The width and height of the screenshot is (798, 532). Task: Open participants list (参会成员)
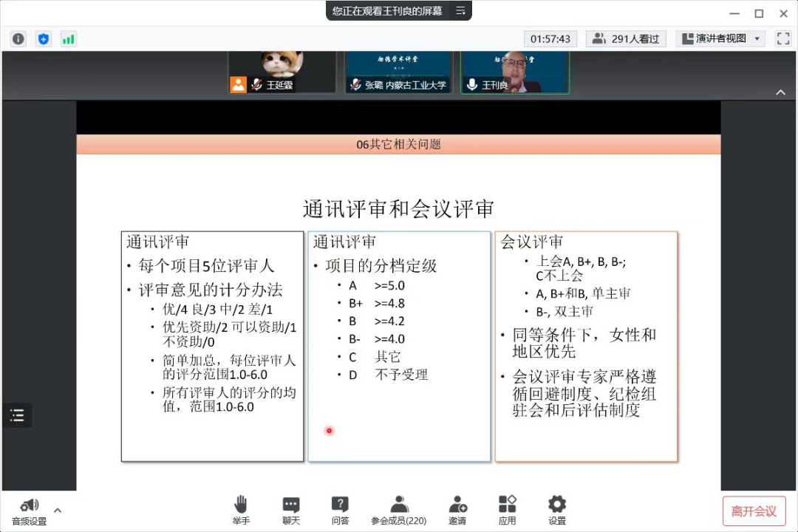tap(399, 510)
